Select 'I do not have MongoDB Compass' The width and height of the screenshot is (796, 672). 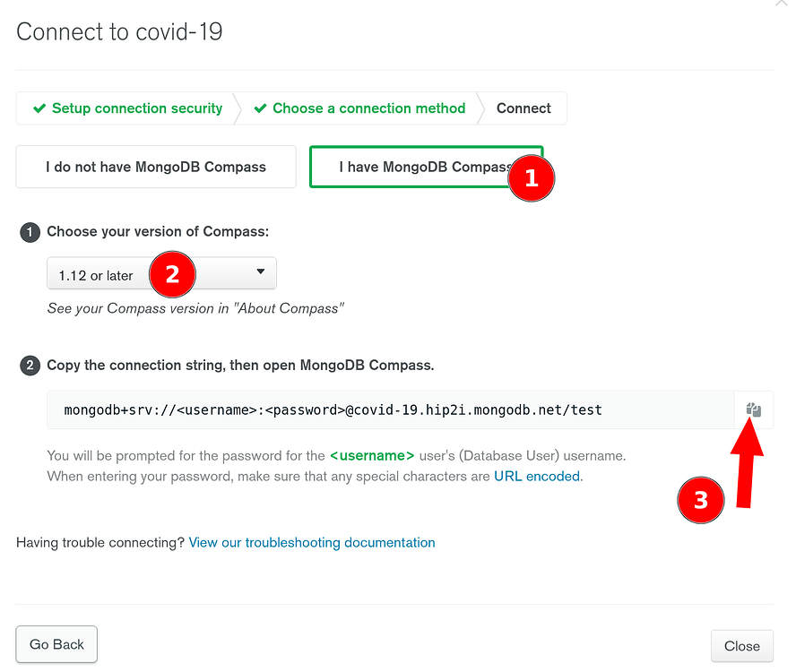tap(156, 167)
